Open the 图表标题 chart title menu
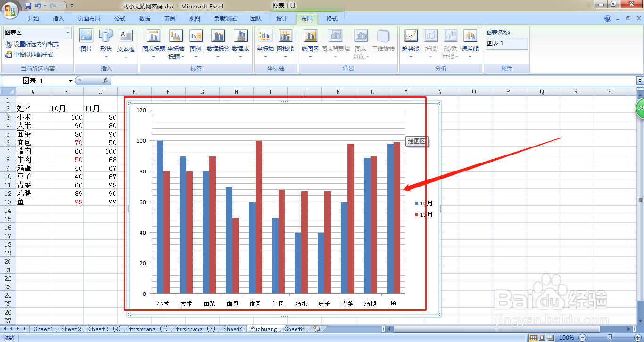Image resolution: width=644 pixels, height=342 pixels. click(x=154, y=44)
